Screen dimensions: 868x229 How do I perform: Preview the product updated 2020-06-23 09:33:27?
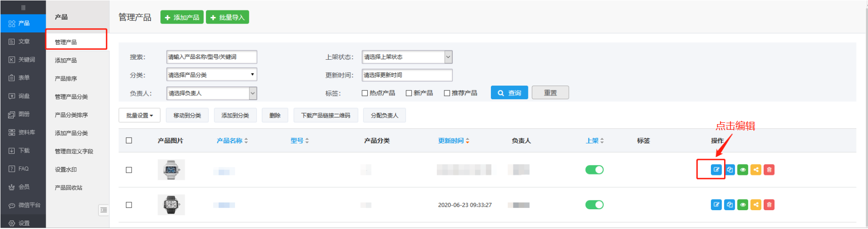coord(743,205)
